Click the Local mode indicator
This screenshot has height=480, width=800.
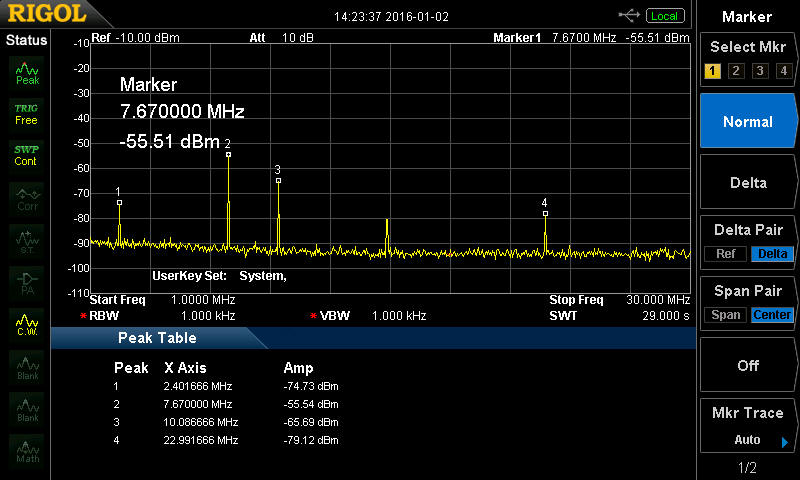664,16
